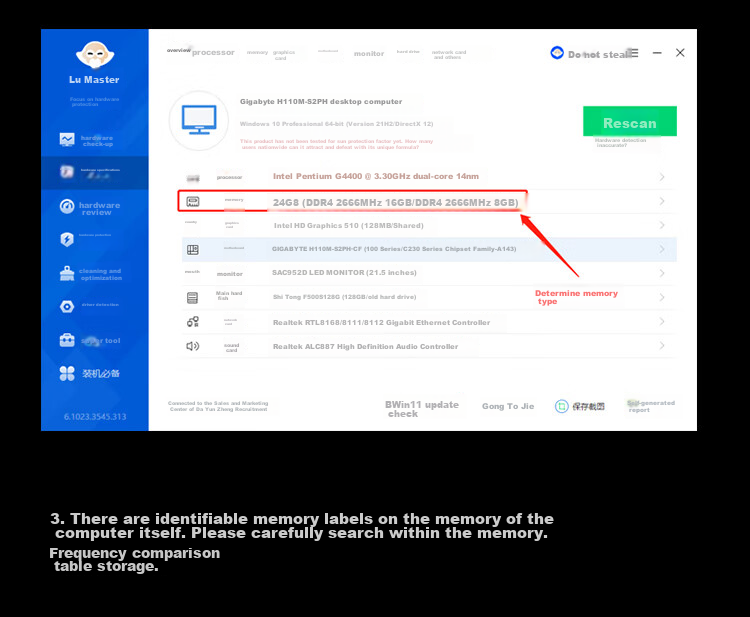Image resolution: width=750 pixels, height=617 pixels.
Task: Click the Realtek ALC887 High Definition Audio text
Action: pos(365,346)
